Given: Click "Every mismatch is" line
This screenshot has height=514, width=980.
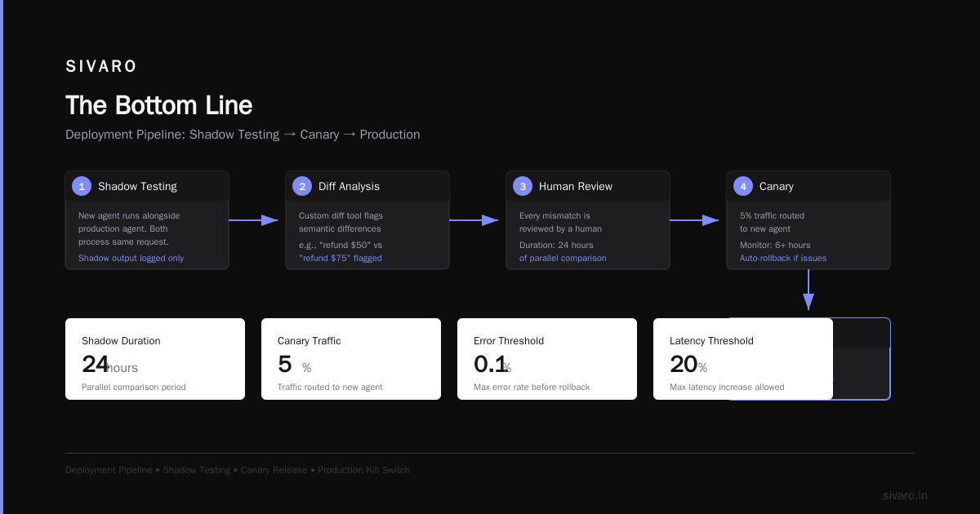Looking at the screenshot, I should (x=555, y=215).
